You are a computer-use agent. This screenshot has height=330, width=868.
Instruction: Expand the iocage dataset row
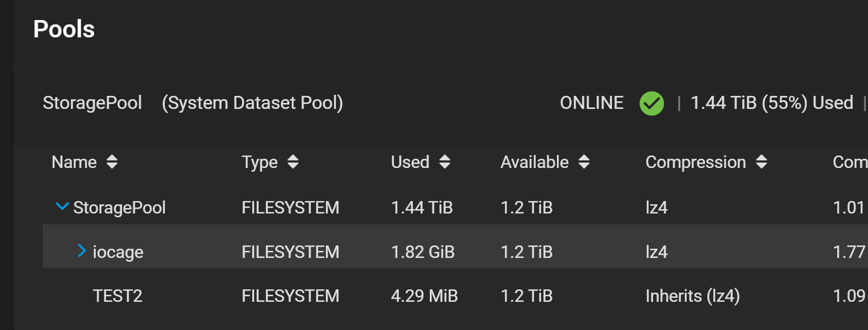[x=82, y=250]
